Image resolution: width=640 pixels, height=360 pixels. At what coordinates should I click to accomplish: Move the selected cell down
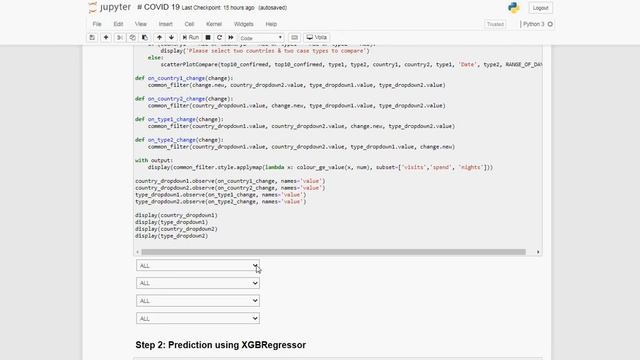coord(171,38)
